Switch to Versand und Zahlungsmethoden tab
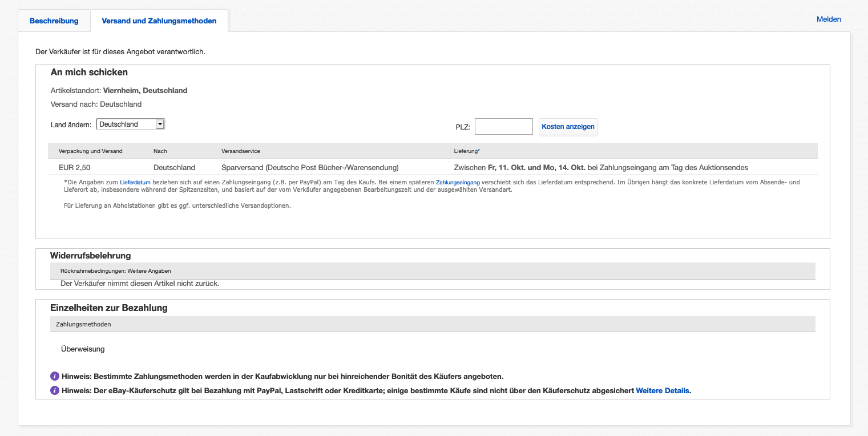Screen dimensions: 868x436 (x=159, y=21)
